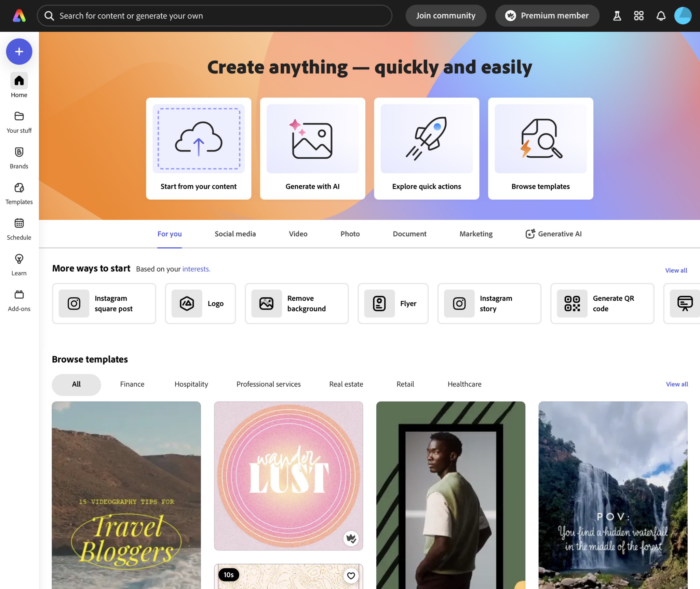Click the Flyer icon tile
Screen dimensions: 700x589
(x=379, y=303)
